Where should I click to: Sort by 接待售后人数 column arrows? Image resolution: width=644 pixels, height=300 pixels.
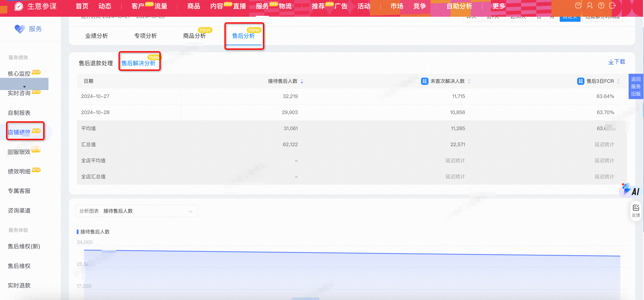[302, 81]
